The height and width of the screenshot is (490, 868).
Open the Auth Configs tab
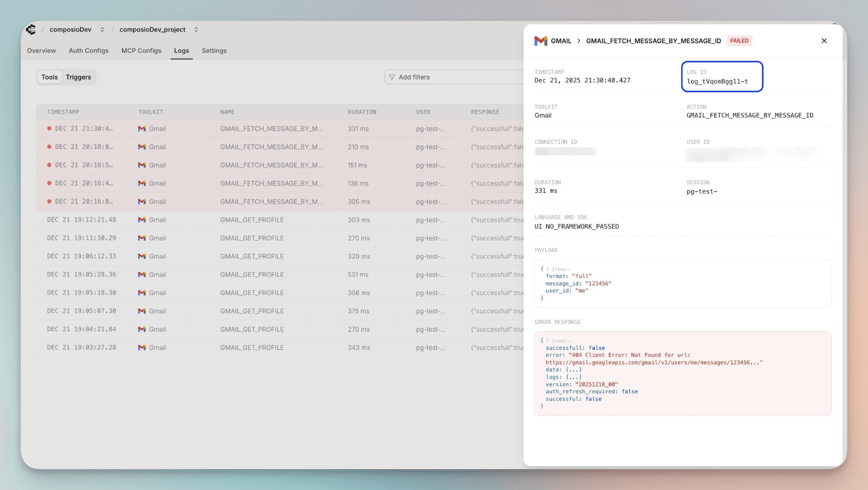point(88,51)
